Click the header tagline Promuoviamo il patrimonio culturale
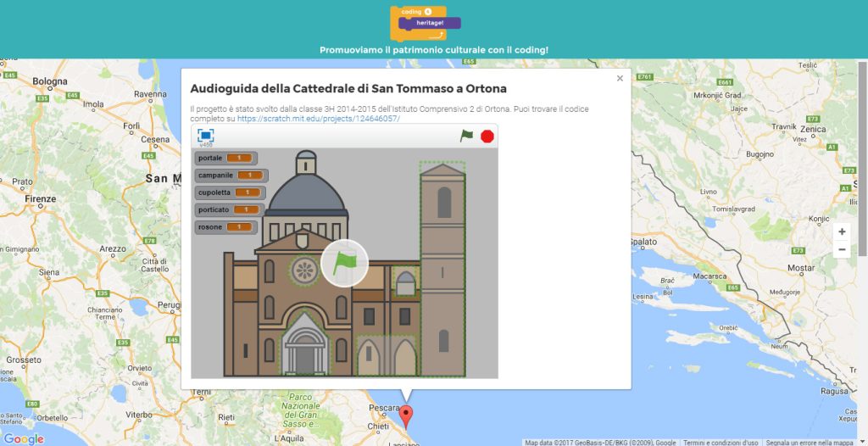Image resolution: width=868 pixels, height=446 pixels. pos(434,50)
